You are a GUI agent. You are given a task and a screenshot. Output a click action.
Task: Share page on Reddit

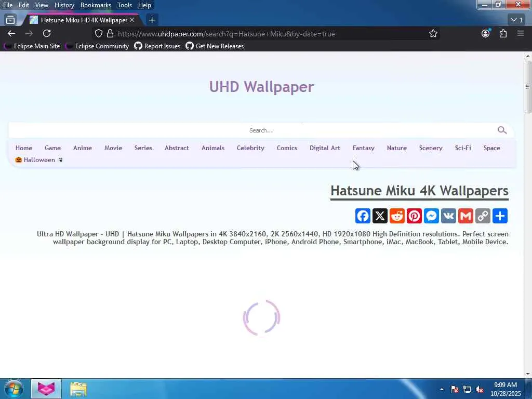coord(397,216)
